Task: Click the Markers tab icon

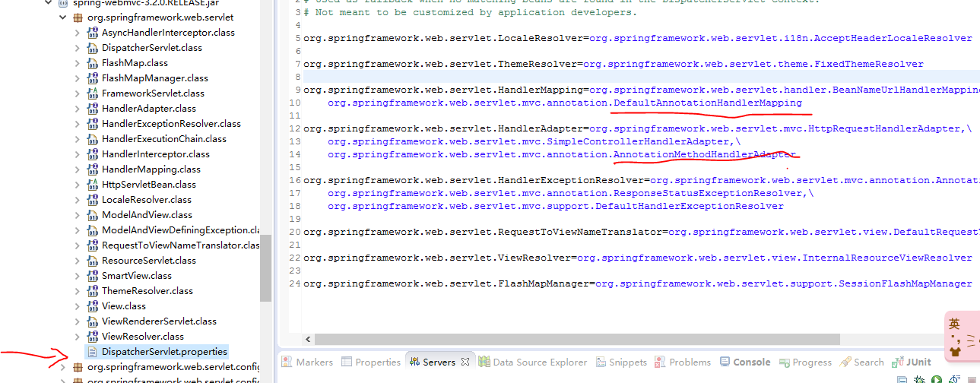Action: pyautogui.click(x=287, y=362)
